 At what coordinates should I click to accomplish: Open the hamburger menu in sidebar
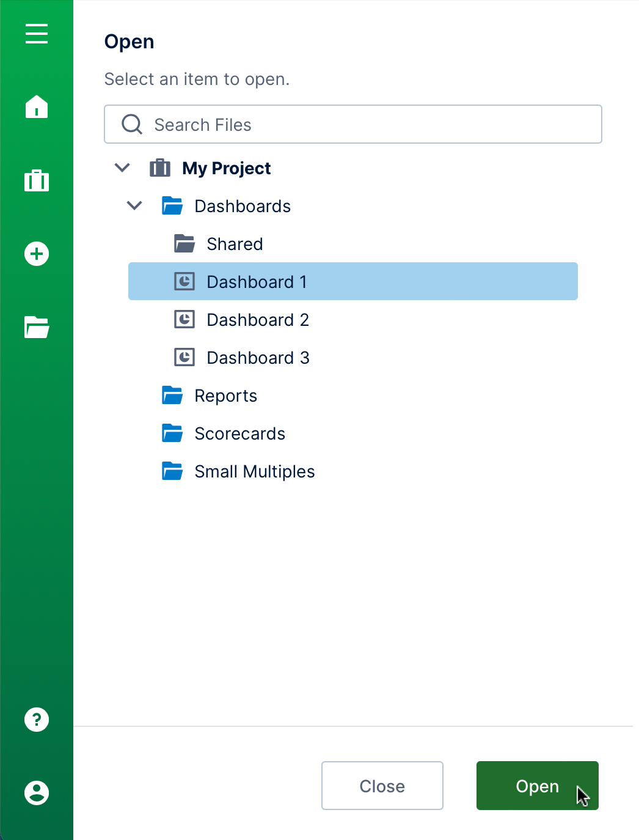37,34
